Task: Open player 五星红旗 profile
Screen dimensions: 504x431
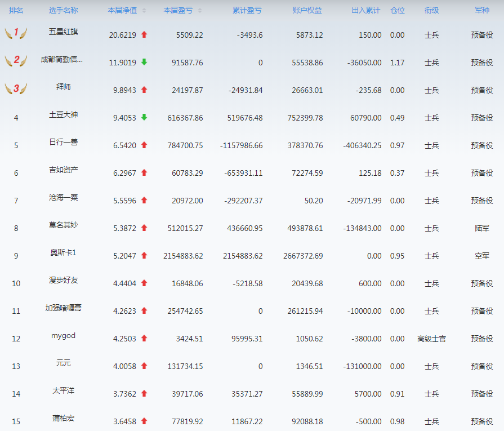Action: tap(63, 32)
